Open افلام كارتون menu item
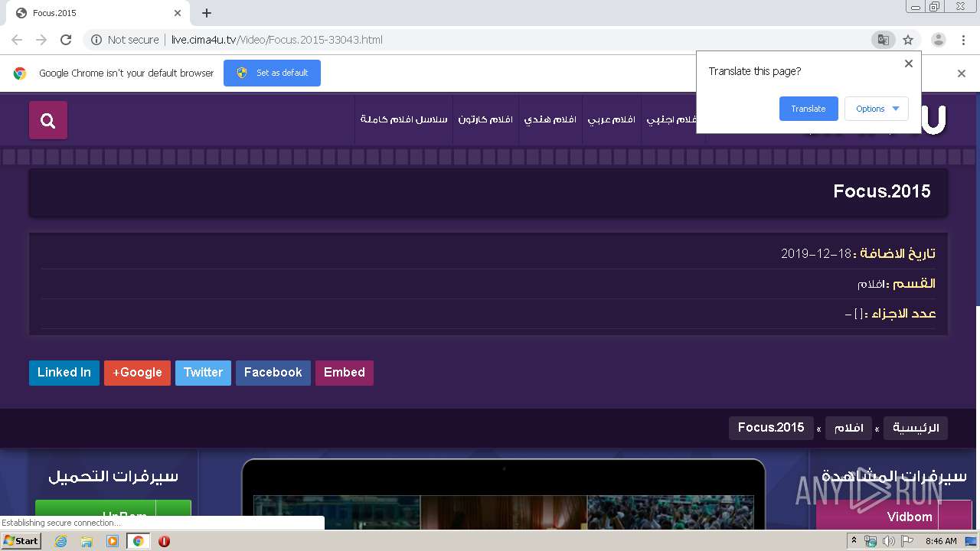The height and width of the screenshot is (551, 980). pyautogui.click(x=485, y=120)
